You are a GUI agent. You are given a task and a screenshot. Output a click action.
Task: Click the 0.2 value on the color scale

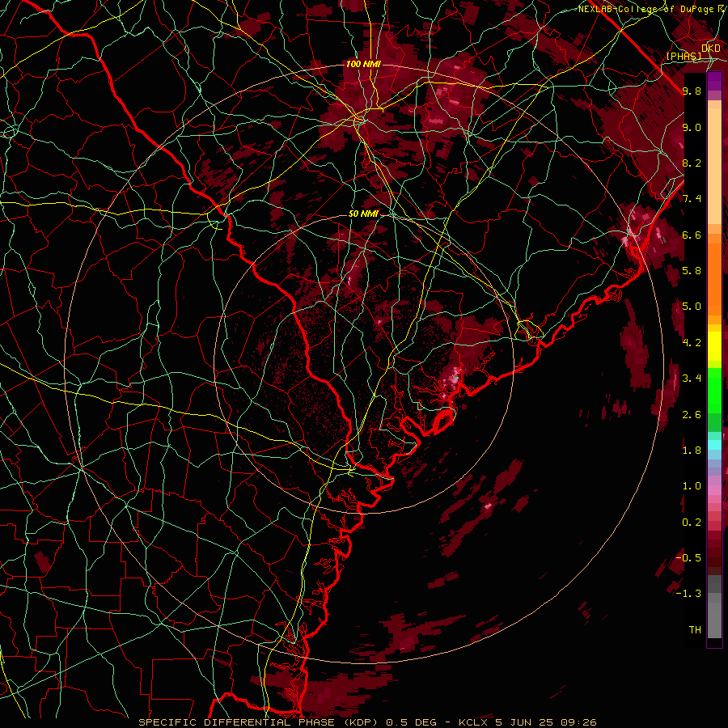(x=692, y=523)
